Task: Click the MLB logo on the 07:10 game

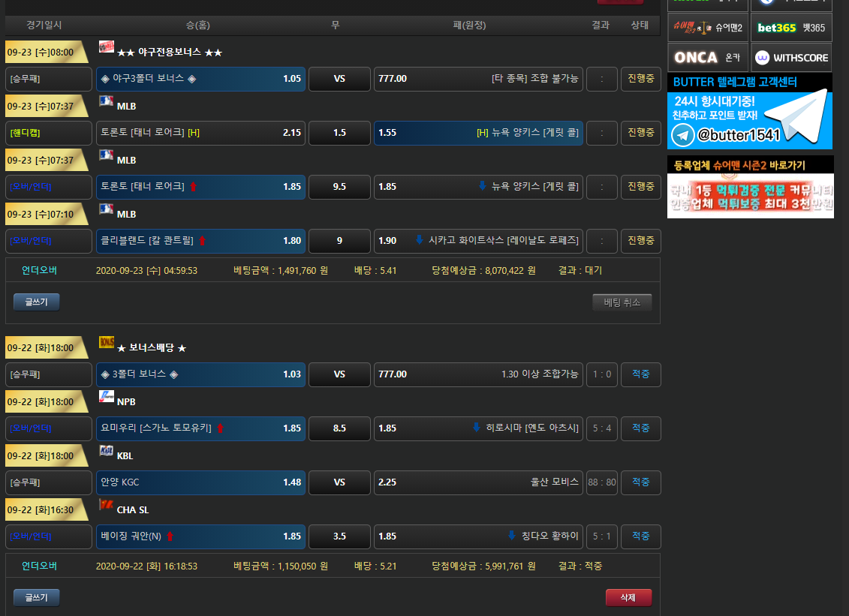Action: coord(106,209)
